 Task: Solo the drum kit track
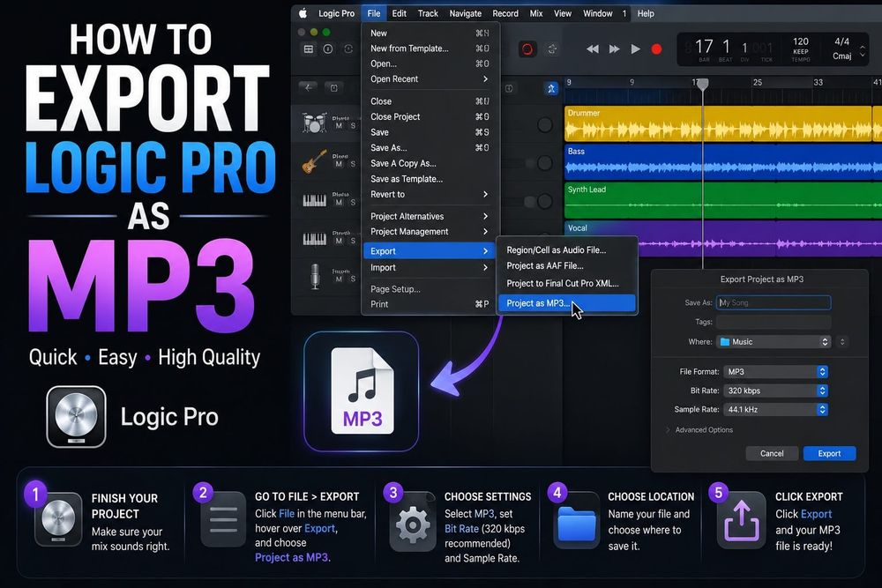pos(353,126)
